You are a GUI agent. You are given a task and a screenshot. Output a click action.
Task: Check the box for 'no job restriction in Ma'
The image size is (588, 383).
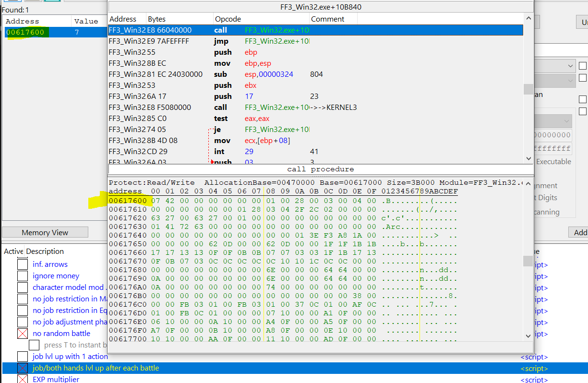tap(23, 299)
